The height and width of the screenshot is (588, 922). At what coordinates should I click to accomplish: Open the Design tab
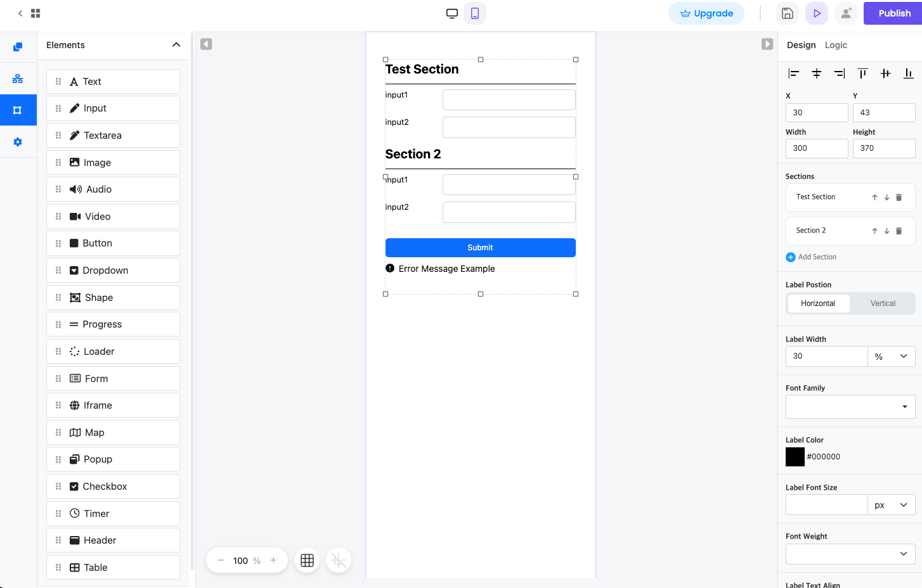[801, 45]
